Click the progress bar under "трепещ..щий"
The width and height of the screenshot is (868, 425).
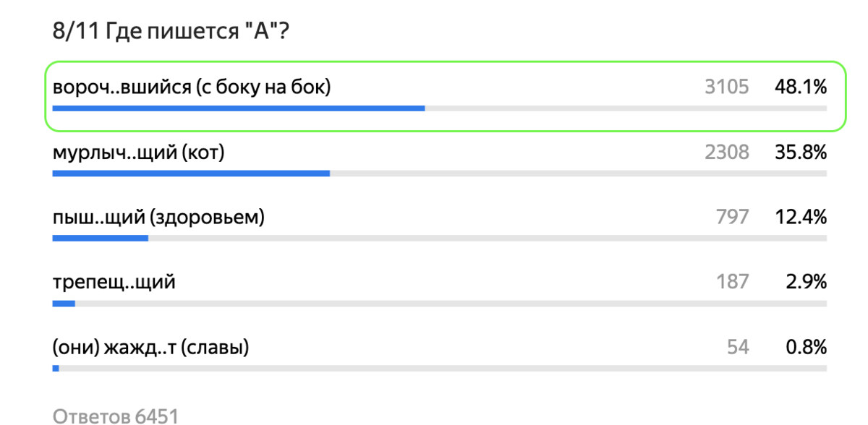(439, 304)
